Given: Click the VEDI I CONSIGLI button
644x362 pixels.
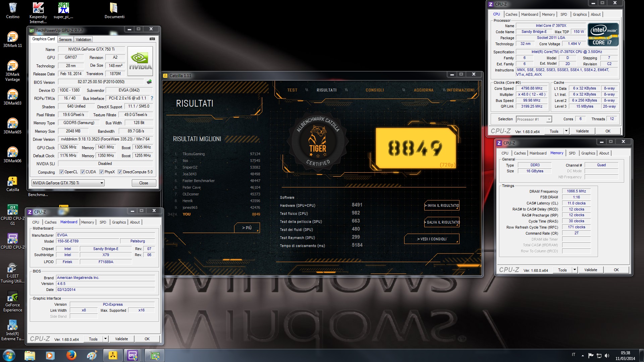Looking at the screenshot, I should (432, 239).
